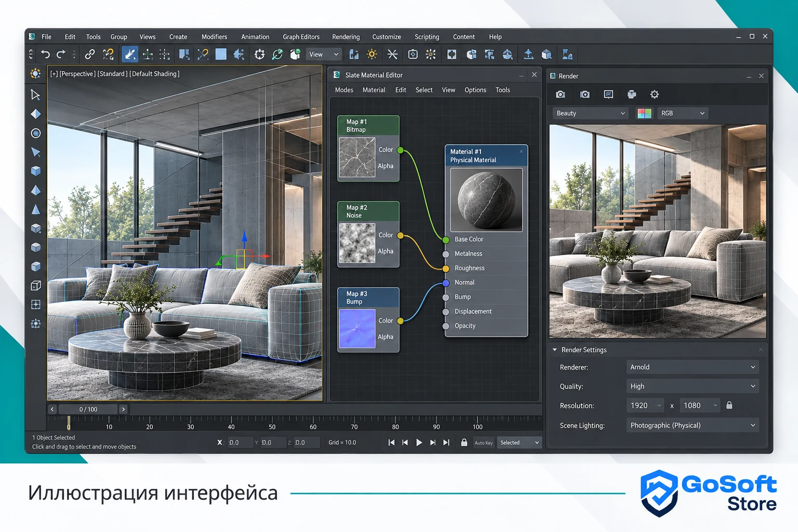Click the Metalness input socket

coord(446,254)
